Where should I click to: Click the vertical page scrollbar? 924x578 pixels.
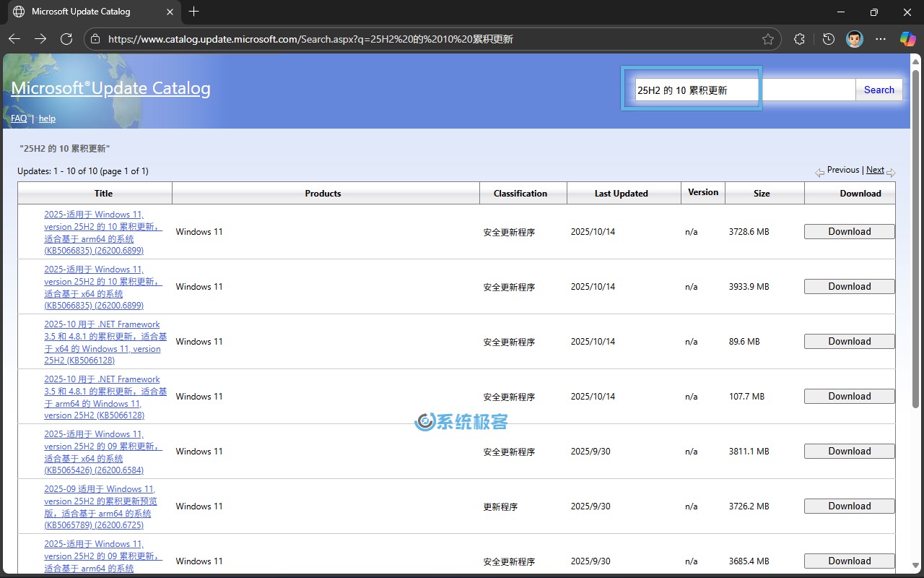pos(916,238)
